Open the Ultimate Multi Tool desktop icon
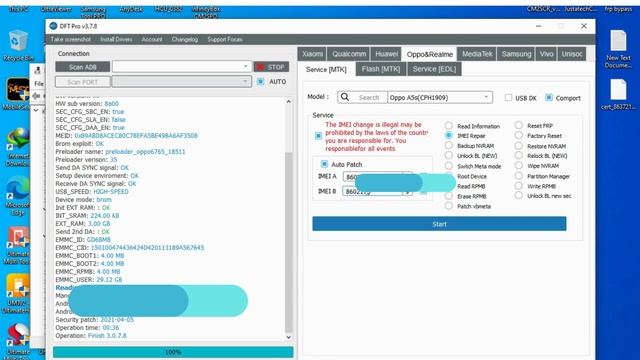Image resolution: width=640 pixels, height=360 pixels. click(x=18, y=245)
